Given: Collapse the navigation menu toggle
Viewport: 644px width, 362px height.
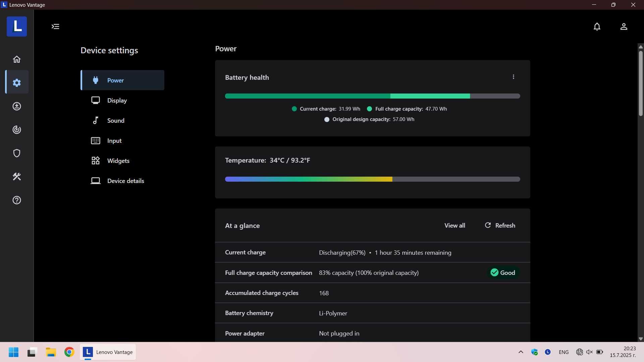Looking at the screenshot, I should [55, 26].
